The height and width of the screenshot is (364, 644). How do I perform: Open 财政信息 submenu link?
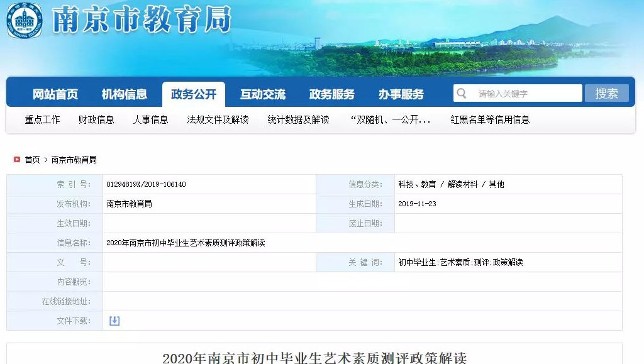tap(96, 119)
